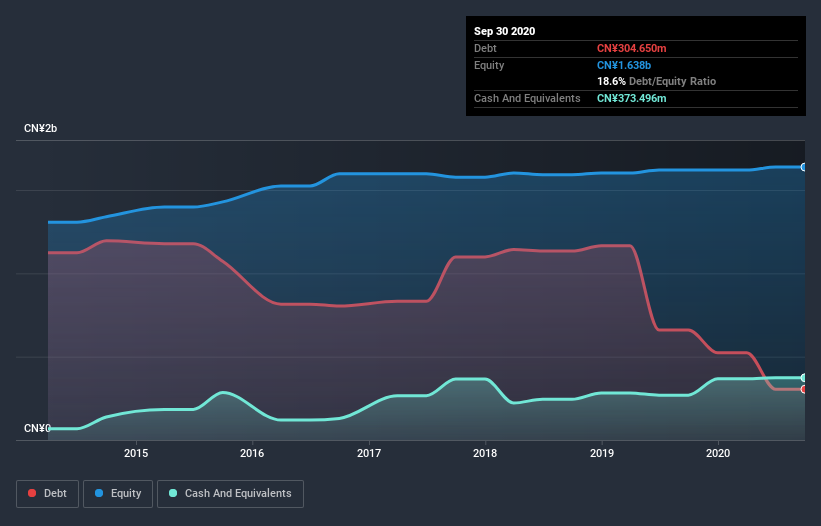
Task: Click the Sep 30 2020 tooltip date
Action: [505, 31]
